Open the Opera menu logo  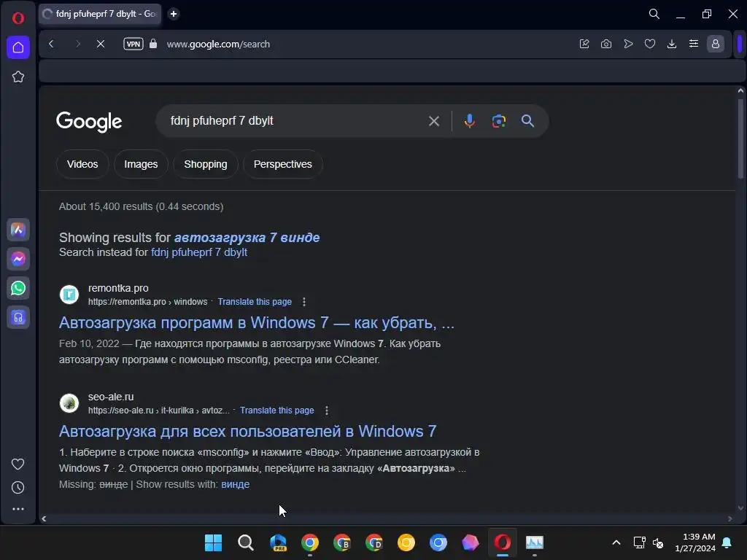click(x=18, y=18)
